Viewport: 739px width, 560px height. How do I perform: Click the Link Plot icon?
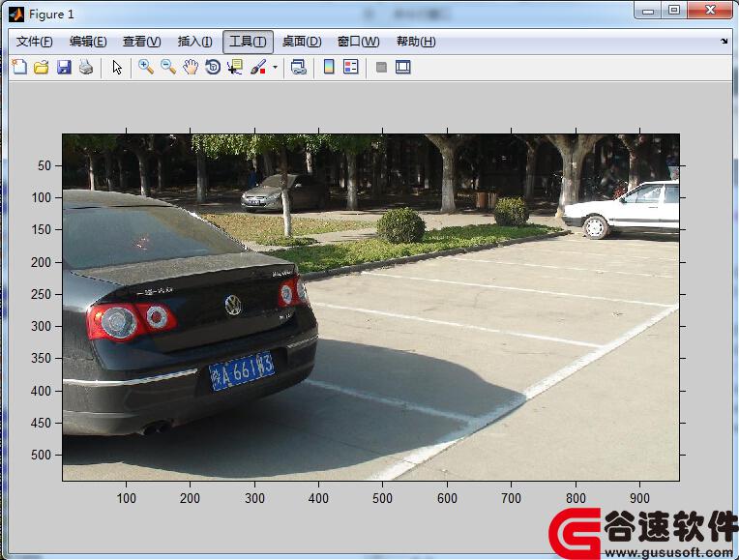[x=298, y=67]
